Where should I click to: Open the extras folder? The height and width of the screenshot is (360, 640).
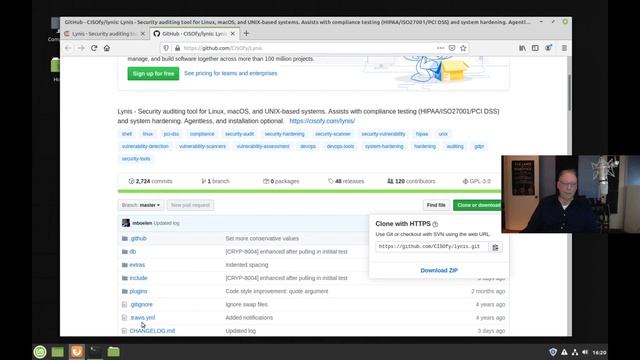[x=137, y=265]
